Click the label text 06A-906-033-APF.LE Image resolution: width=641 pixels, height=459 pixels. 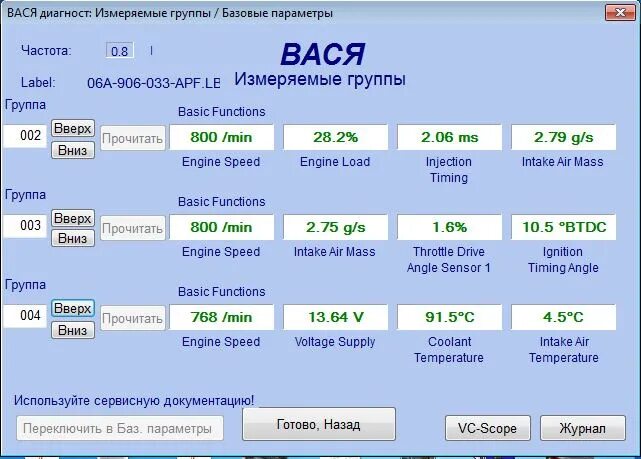pos(154,83)
